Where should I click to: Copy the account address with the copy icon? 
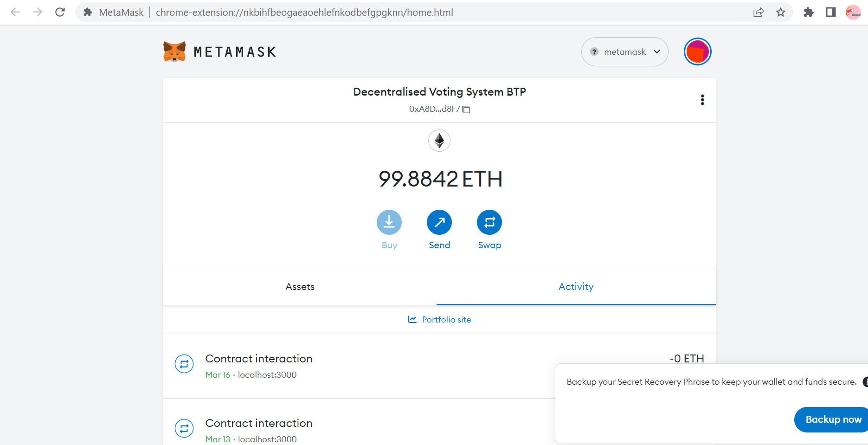(466, 109)
